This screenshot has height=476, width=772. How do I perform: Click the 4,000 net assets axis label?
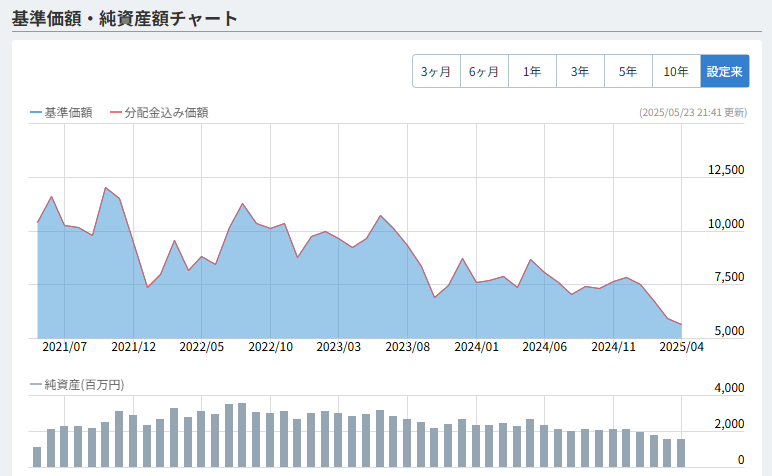[730, 388]
